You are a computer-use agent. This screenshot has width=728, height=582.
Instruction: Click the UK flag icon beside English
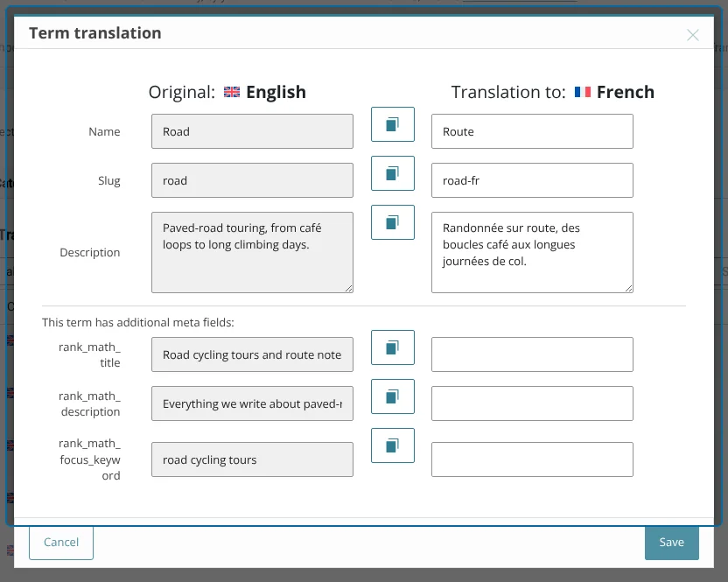[x=232, y=92]
